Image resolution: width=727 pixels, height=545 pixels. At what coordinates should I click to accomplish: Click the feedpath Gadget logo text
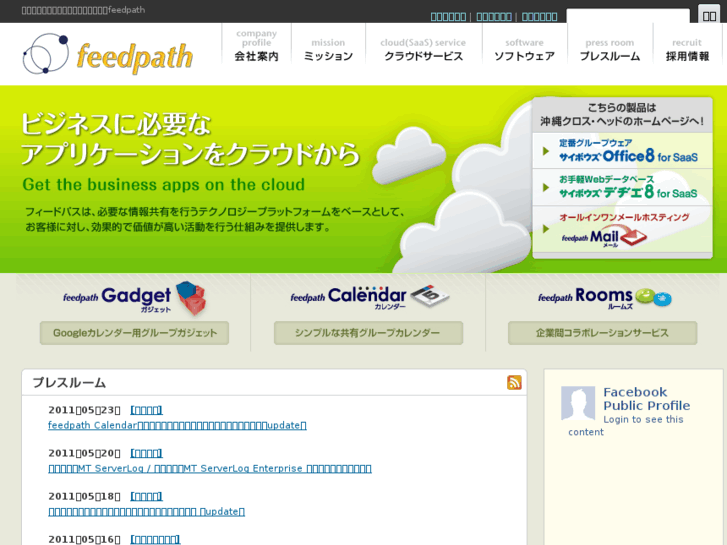(117, 298)
